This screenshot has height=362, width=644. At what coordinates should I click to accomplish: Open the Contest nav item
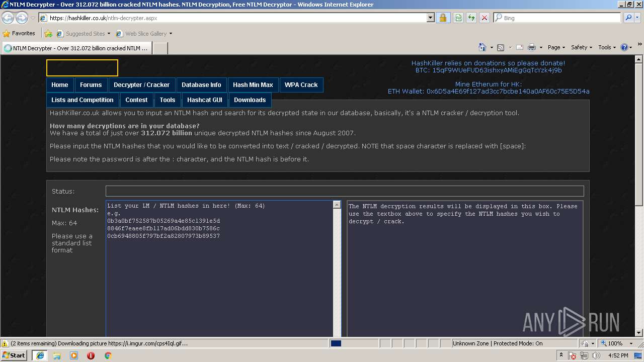coord(136,100)
